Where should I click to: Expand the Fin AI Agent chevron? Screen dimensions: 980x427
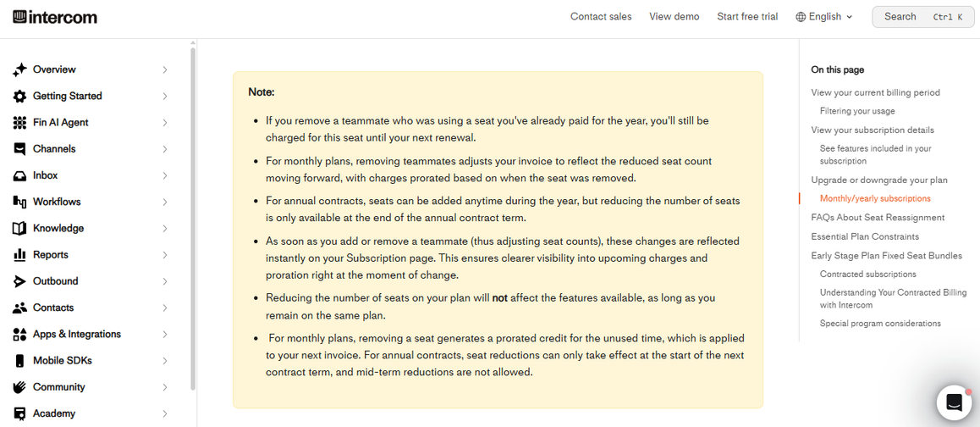tap(165, 123)
